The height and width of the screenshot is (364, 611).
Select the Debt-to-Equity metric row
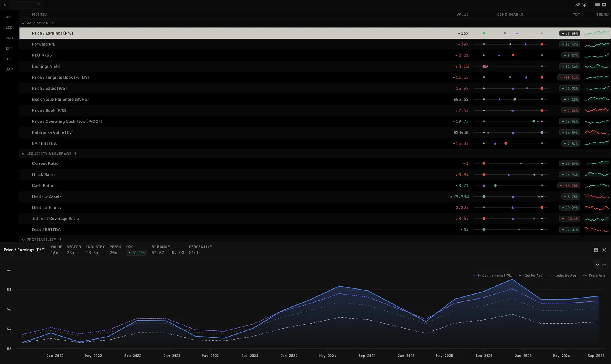(x=315, y=208)
